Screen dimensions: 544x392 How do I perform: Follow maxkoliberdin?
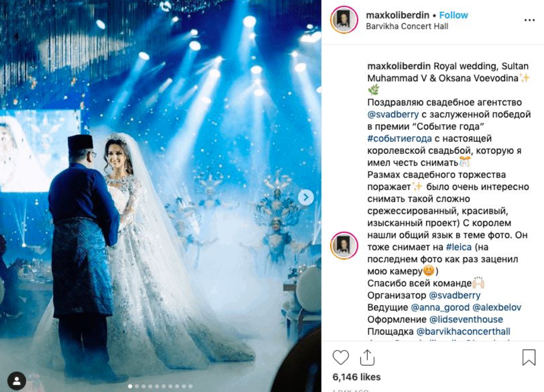click(x=454, y=15)
